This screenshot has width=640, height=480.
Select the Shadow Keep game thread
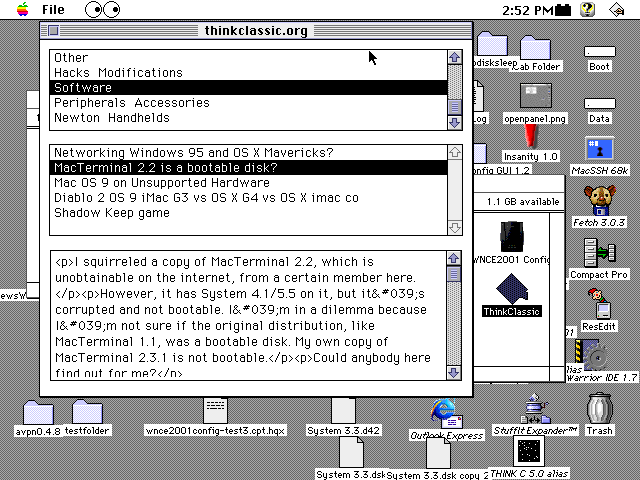point(112,213)
